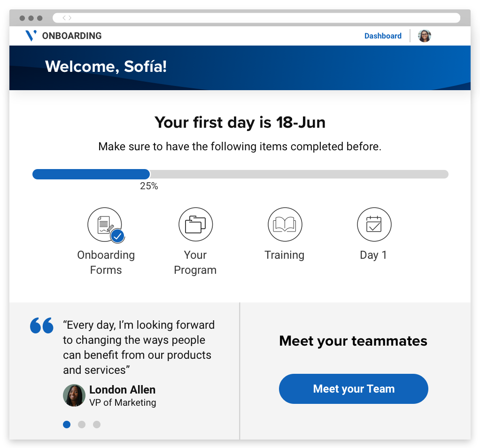The image size is (480, 448).
Task: Click the Onboarding Forms label
Action: click(106, 263)
